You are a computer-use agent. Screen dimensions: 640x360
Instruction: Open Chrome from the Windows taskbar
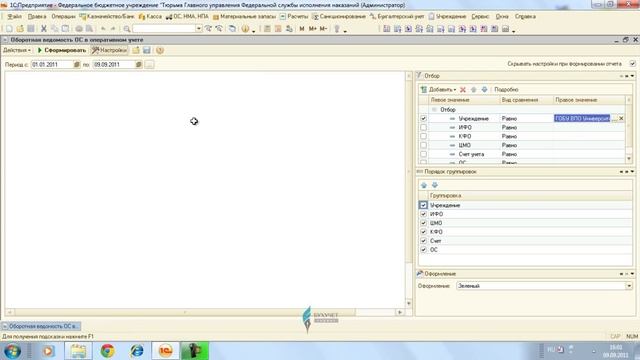coord(108,351)
